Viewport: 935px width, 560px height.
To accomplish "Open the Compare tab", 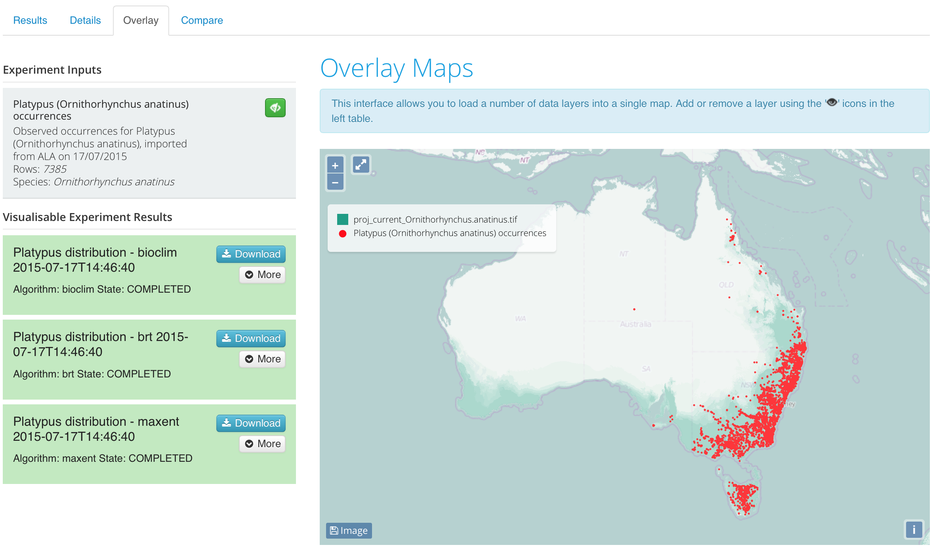I will tap(202, 20).
